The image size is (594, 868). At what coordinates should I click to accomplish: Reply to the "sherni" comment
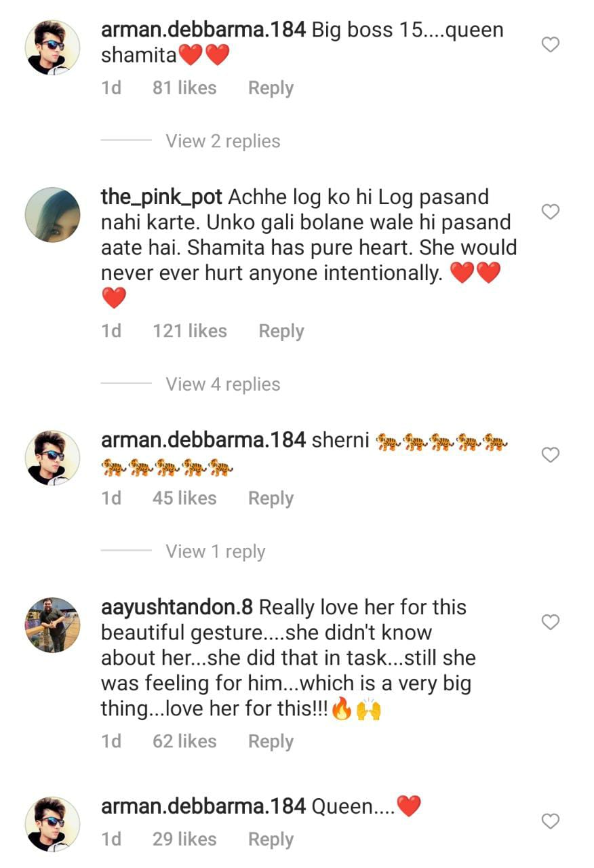(271, 498)
